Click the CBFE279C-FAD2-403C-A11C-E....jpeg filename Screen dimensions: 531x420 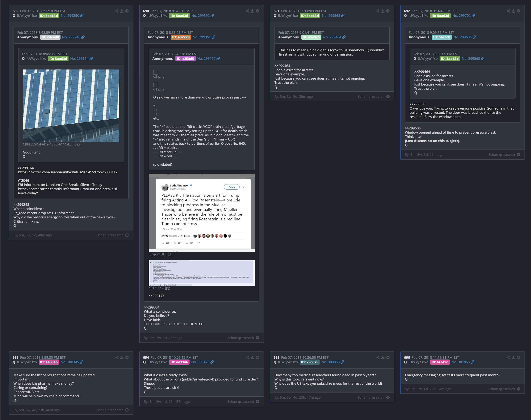point(52,144)
